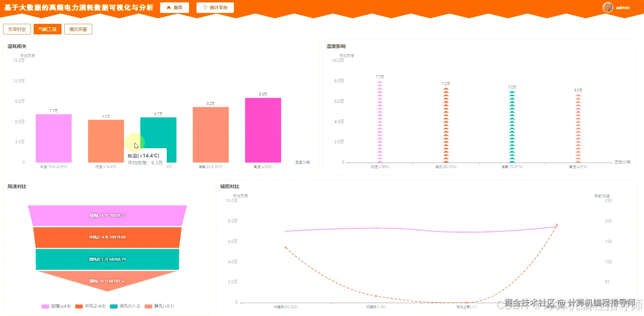Click the 温耗相关 panel title
This screenshot has width=644, height=316.
click(x=17, y=46)
